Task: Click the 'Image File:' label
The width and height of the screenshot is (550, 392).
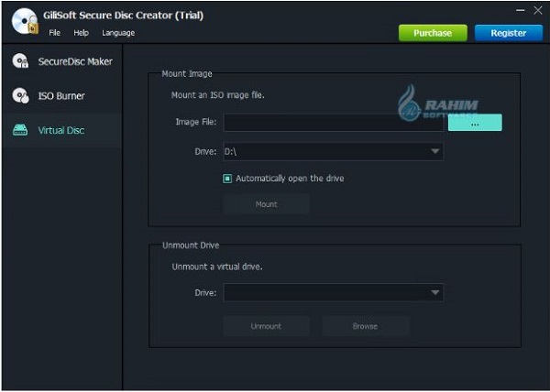Action: [x=196, y=122]
